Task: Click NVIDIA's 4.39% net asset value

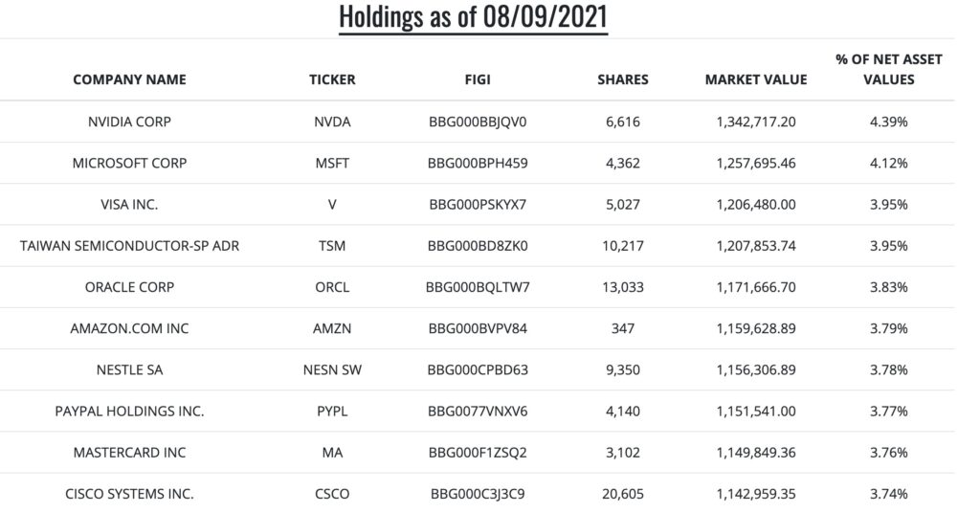Action: [x=888, y=122]
